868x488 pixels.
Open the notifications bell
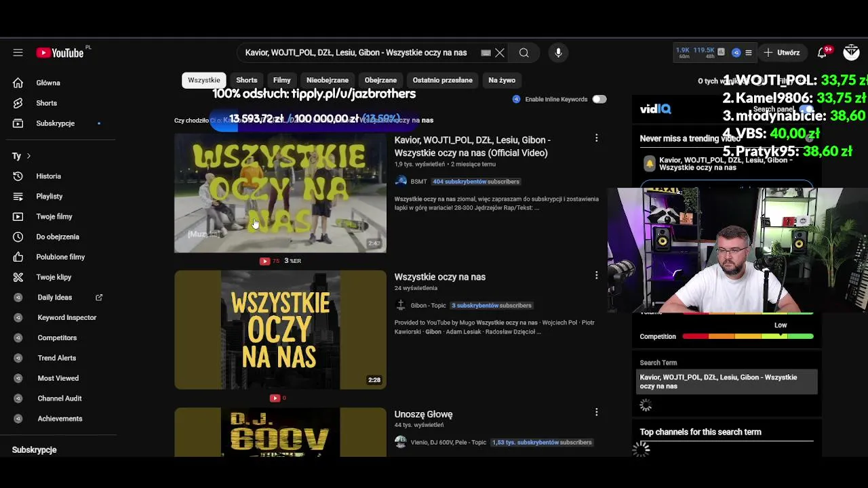(x=823, y=53)
